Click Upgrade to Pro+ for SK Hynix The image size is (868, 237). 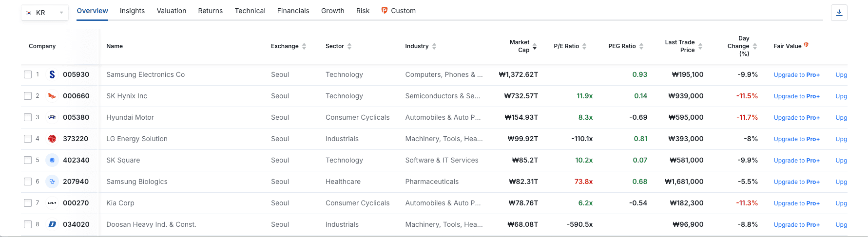point(796,96)
